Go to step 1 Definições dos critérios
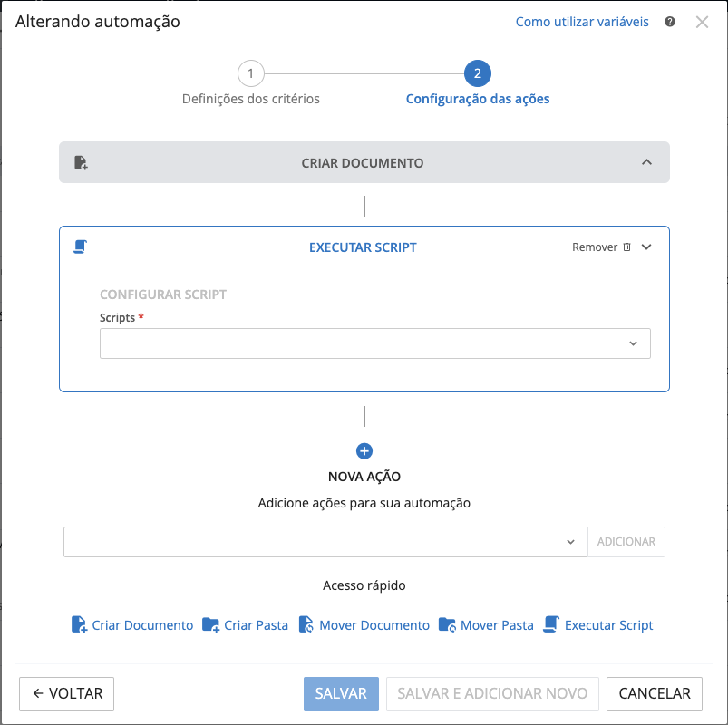This screenshot has width=728, height=725. pyautogui.click(x=250, y=73)
